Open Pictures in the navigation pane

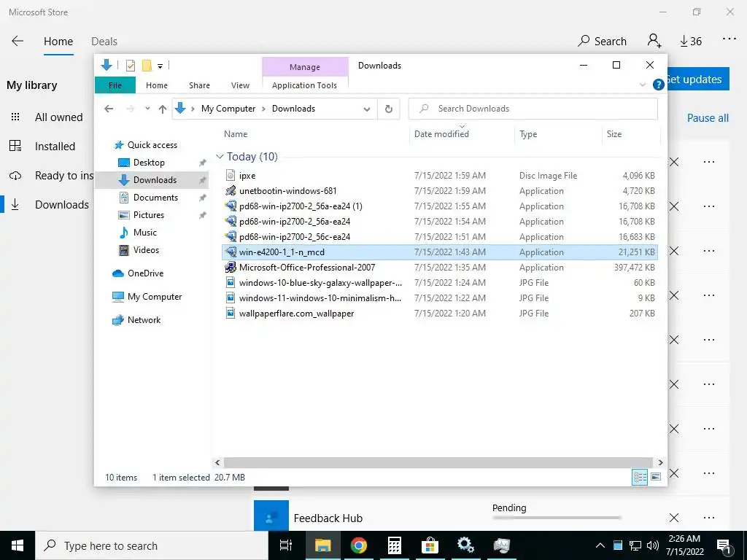pos(149,215)
